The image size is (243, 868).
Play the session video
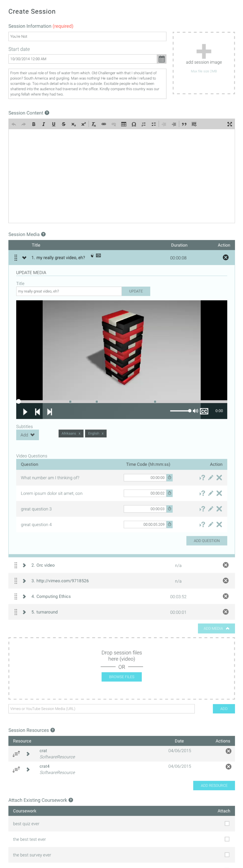coord(25,412)
